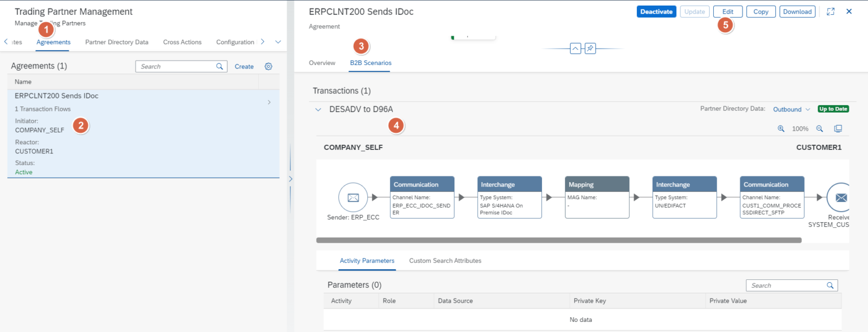
Task: Open the Outbound Partner Directory Data dropdown
Action: 791,109
